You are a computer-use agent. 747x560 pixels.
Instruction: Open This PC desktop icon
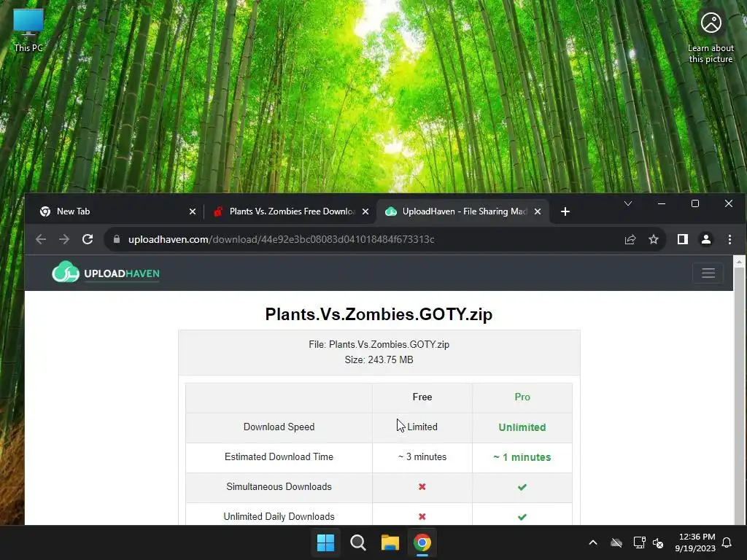(28, 30)
